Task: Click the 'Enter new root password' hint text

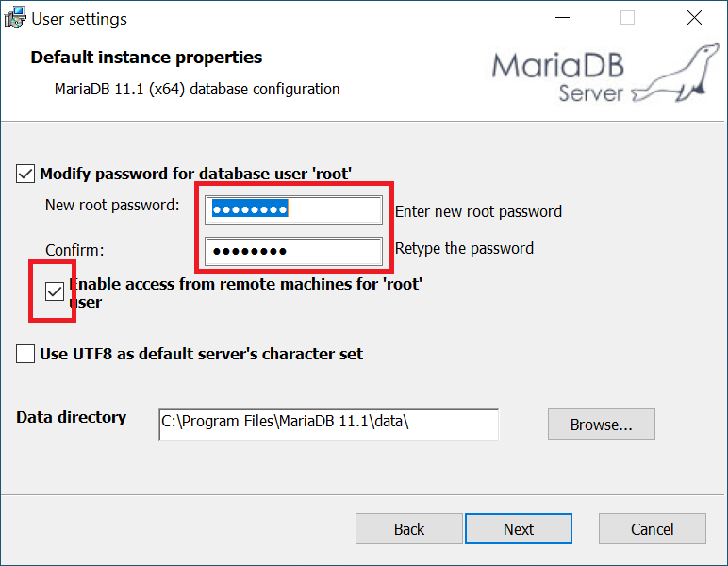Action: [478, 211]
